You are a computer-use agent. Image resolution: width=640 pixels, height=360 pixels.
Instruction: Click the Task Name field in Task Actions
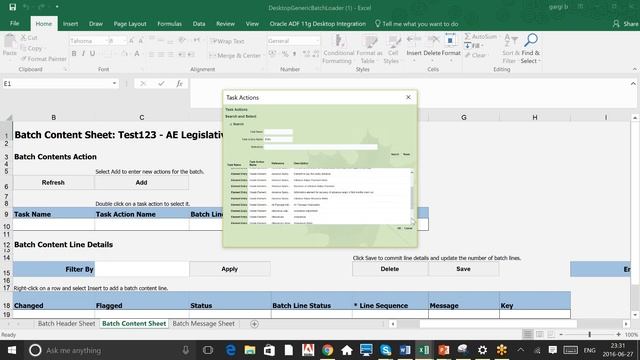click(278, 132)
